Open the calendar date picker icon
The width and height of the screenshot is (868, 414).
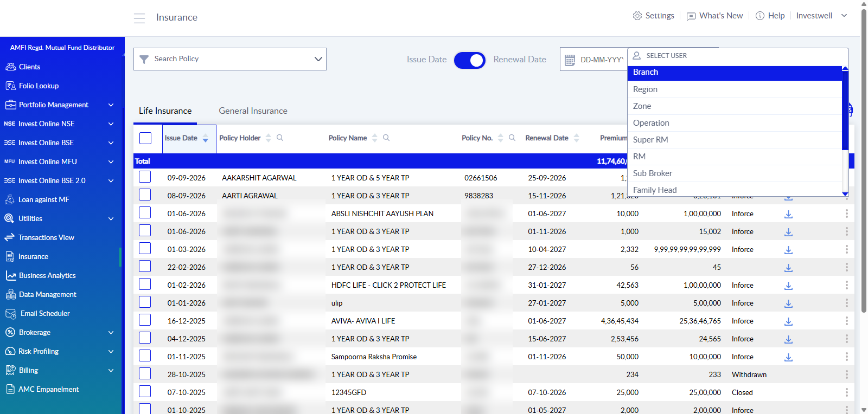(x=570, y=60)
